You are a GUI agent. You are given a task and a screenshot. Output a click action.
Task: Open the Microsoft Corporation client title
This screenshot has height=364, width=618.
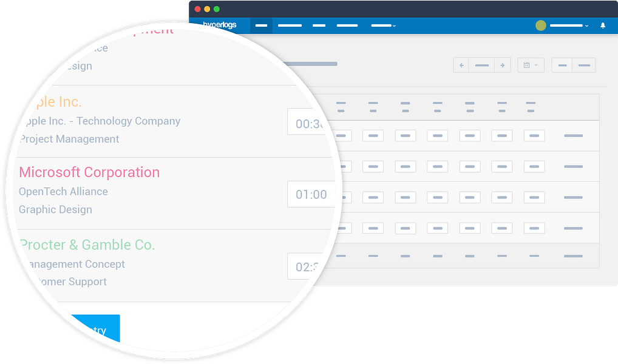point(89,172)
